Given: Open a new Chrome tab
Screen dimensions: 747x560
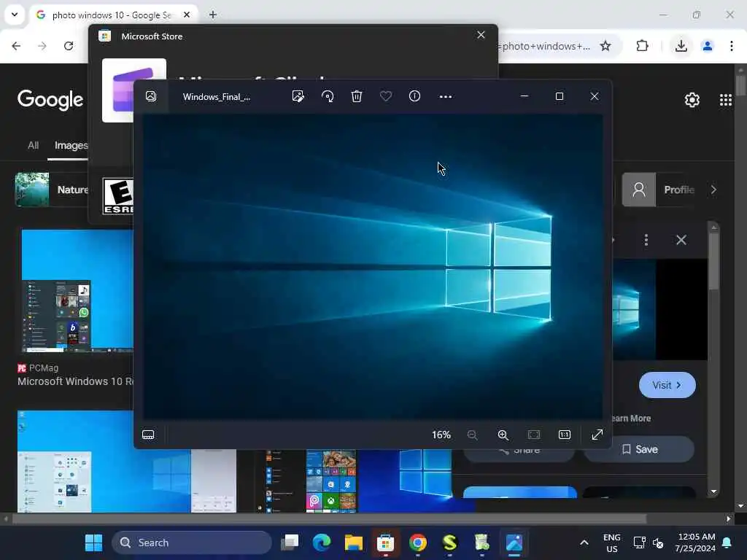Looking at the screenshot, I should click(x=213, y=15).
